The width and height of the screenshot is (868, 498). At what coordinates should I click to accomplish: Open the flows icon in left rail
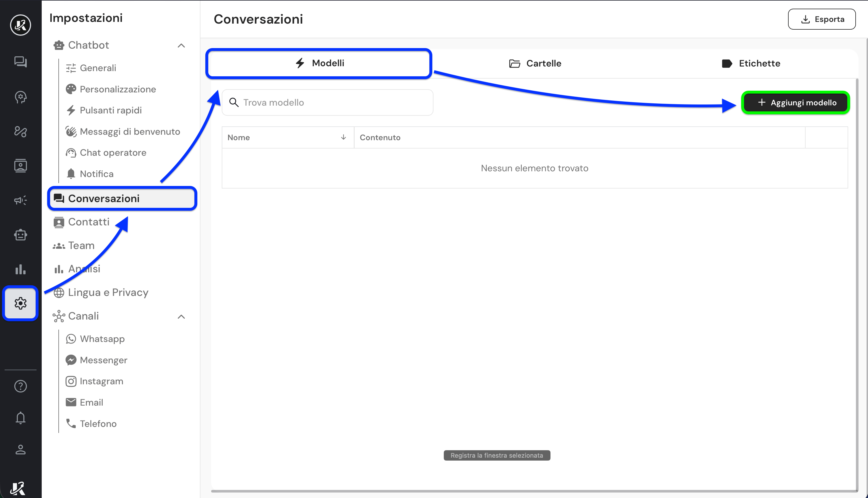[20, 131]
